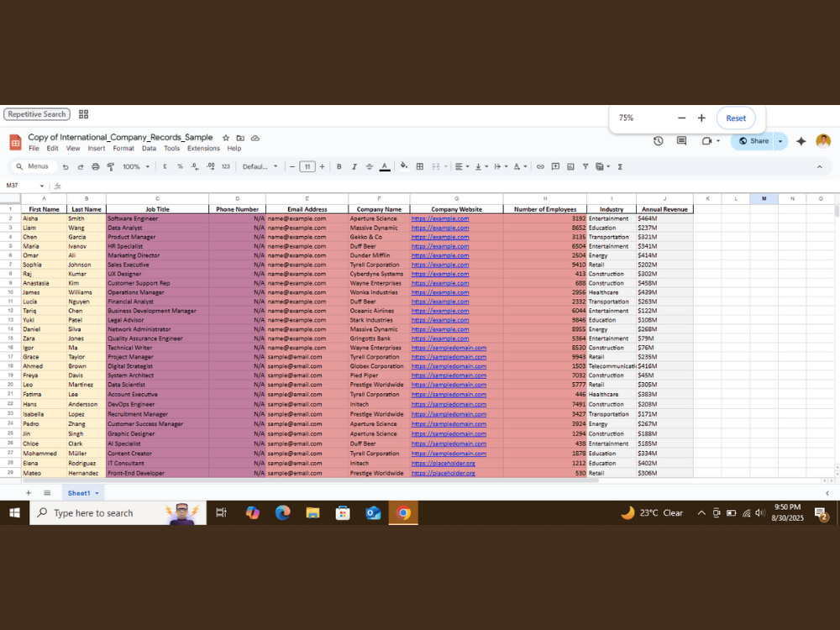Screen dimensions: 840x630
Task: Open Gemini sparkle icon
Action: coord(801,141)
